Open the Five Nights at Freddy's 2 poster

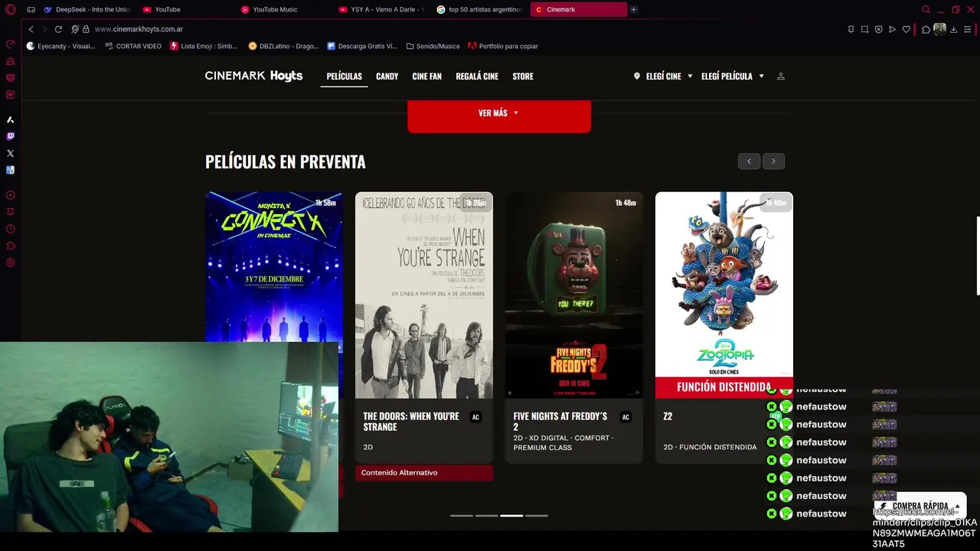574,295
